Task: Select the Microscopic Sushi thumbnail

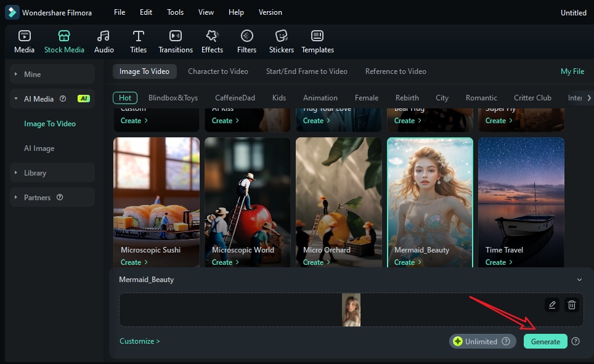Action: click(x=157, y=202)
